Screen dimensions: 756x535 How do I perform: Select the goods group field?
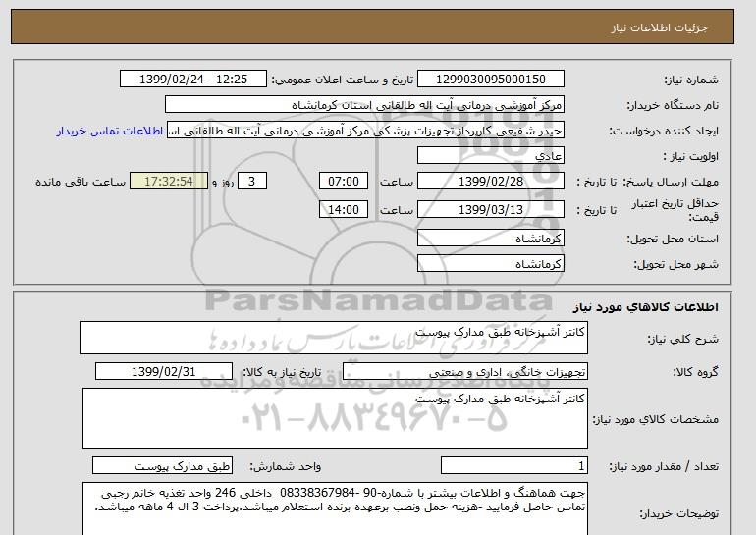point(464,372)
